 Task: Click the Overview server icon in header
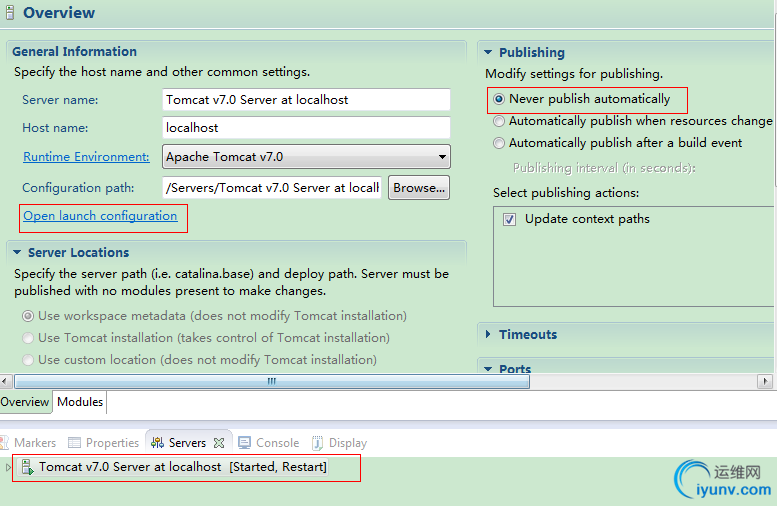(9, 12)
